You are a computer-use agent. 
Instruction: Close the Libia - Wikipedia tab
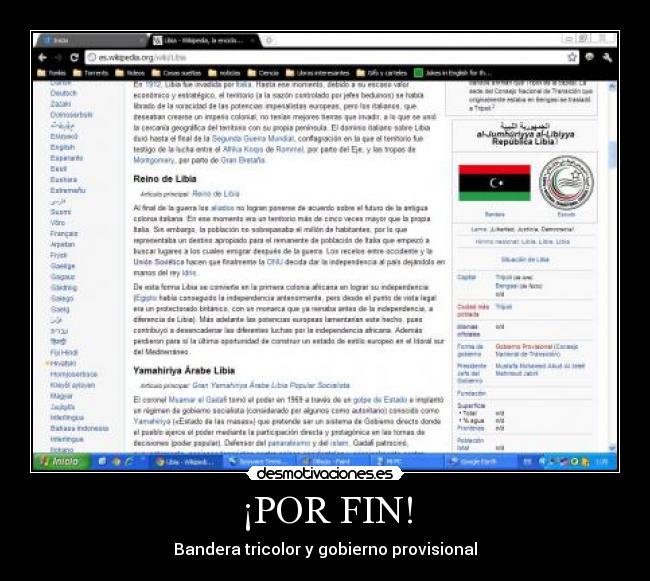click(252, 41)
